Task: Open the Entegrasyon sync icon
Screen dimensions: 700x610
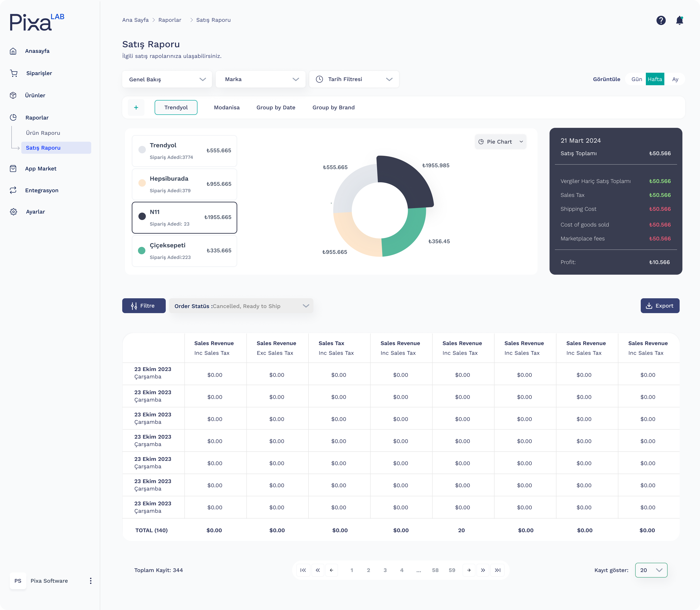Action: coord(13,190)
